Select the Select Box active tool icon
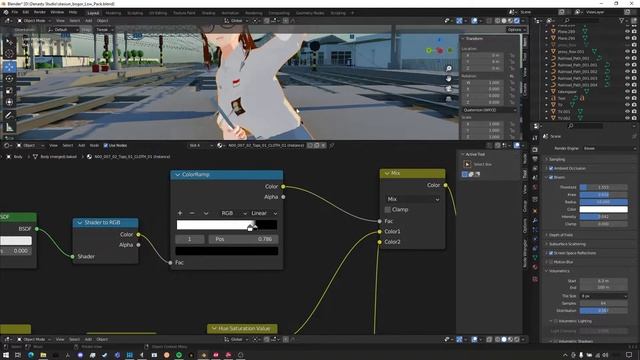Screen dimensions: 640x360 467,164
